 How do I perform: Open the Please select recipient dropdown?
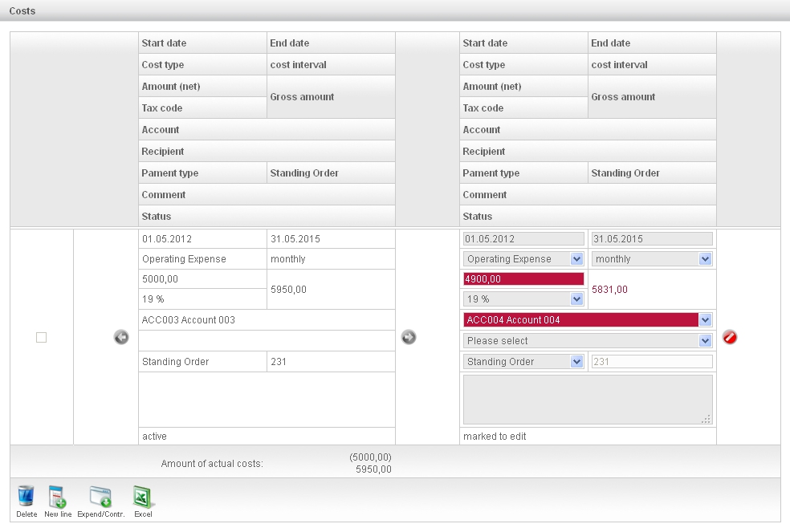(x=588, y=341)
